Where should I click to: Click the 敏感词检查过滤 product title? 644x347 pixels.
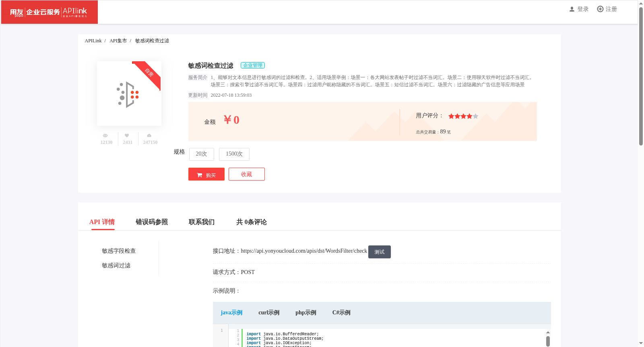click(x=211, y=66)
